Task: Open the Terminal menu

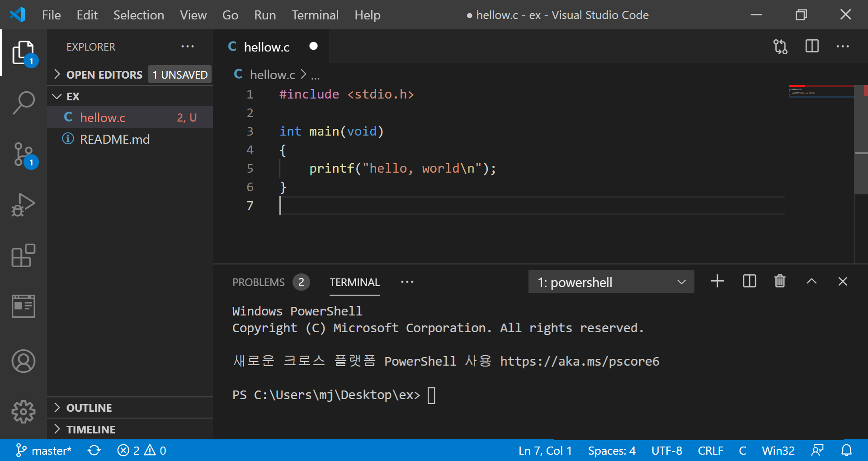Action: [x=315, y=15]
